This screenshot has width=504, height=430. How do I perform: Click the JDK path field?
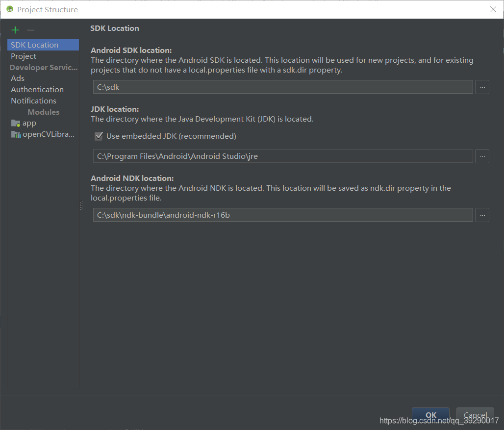[x=283, y=156]
